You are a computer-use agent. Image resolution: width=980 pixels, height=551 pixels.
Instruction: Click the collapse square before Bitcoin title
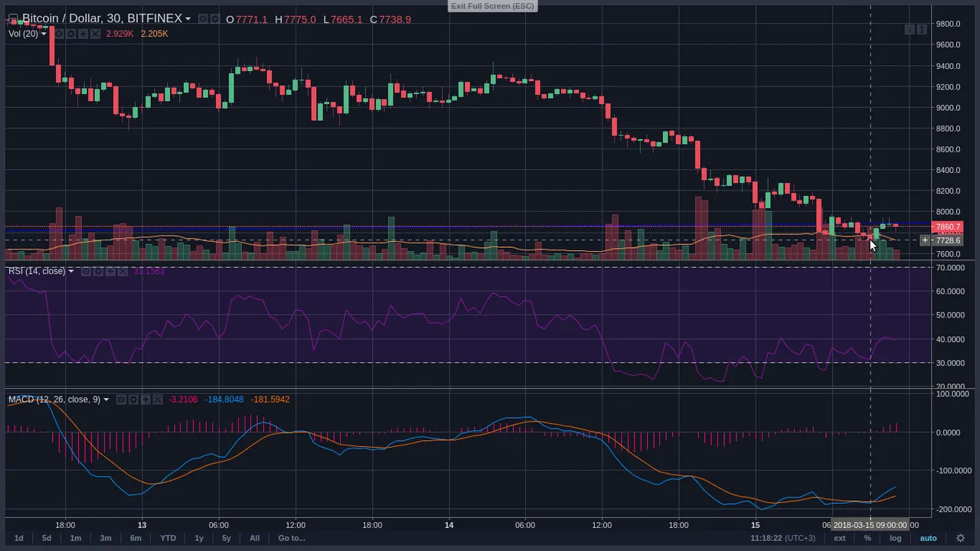[x=13, y=19]
